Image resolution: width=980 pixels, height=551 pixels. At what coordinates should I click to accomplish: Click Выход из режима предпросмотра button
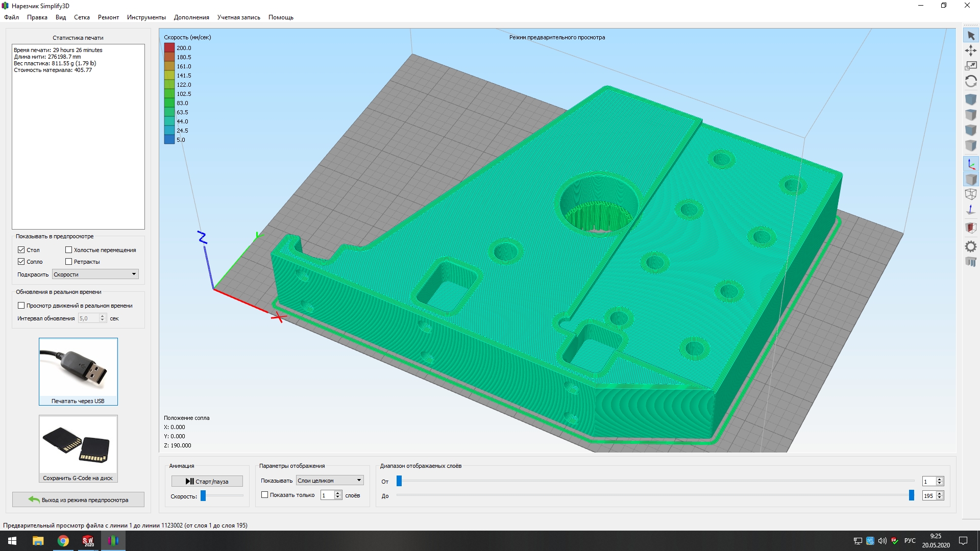coord(78,500)
